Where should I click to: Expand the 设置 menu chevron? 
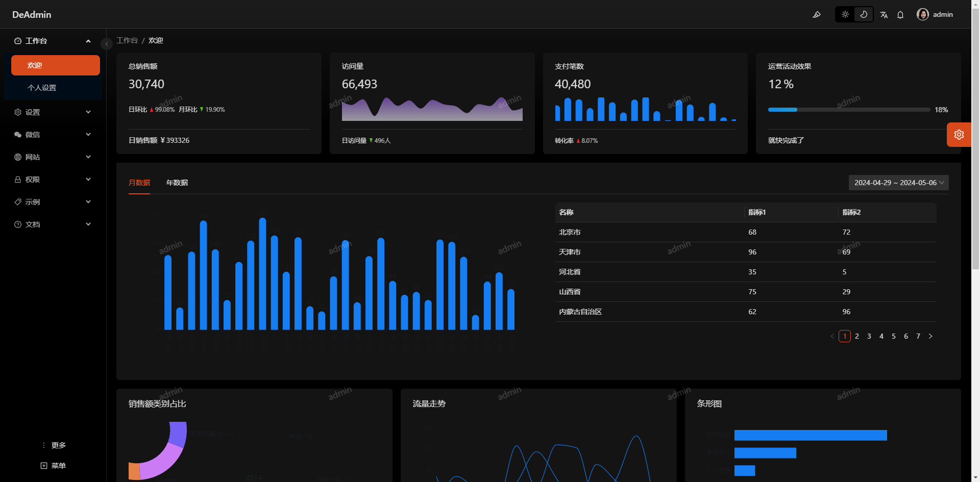pyautogui.click(x=88, y=112)
